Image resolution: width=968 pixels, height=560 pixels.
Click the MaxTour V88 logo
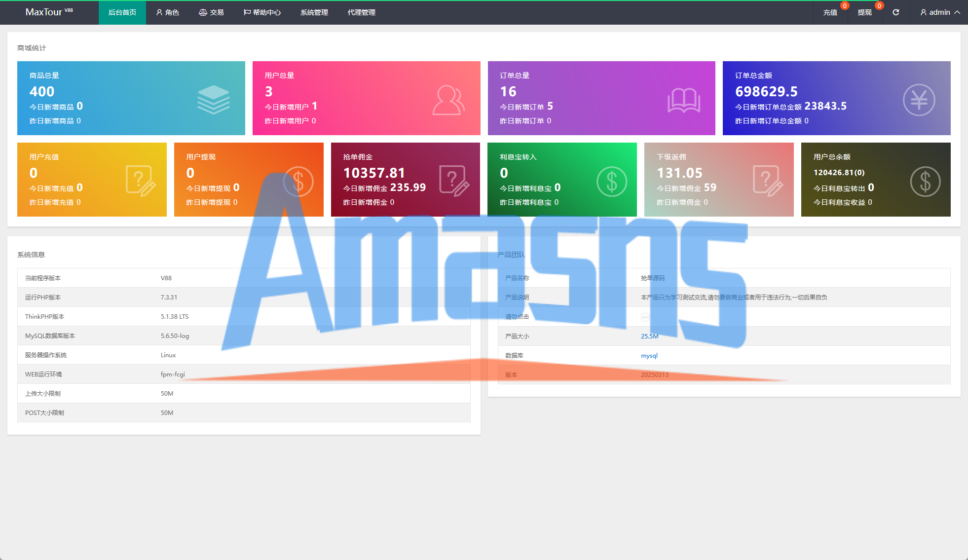pyautogui.click(x=49, y=12)
